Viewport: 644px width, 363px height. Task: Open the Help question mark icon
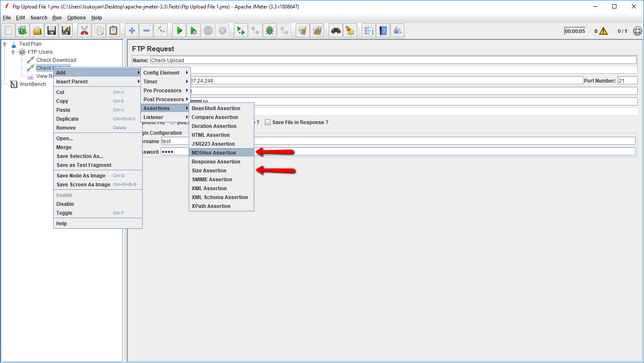pyautogui.click(x=383, y=30)
